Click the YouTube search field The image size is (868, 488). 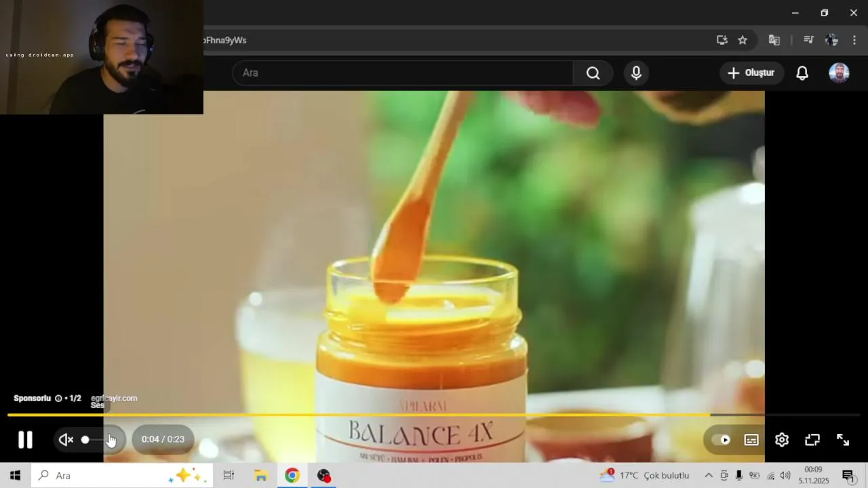[x=403, y=73]
